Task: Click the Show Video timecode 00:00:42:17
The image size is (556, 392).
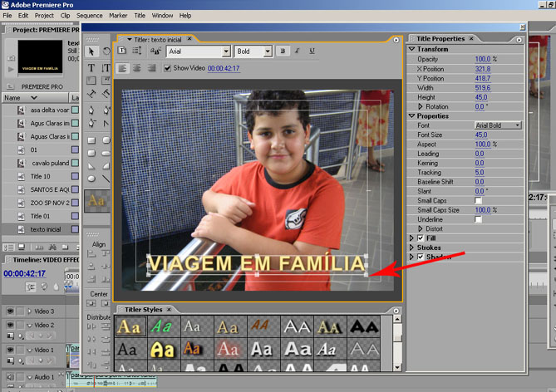Action: tap(224, 68)
